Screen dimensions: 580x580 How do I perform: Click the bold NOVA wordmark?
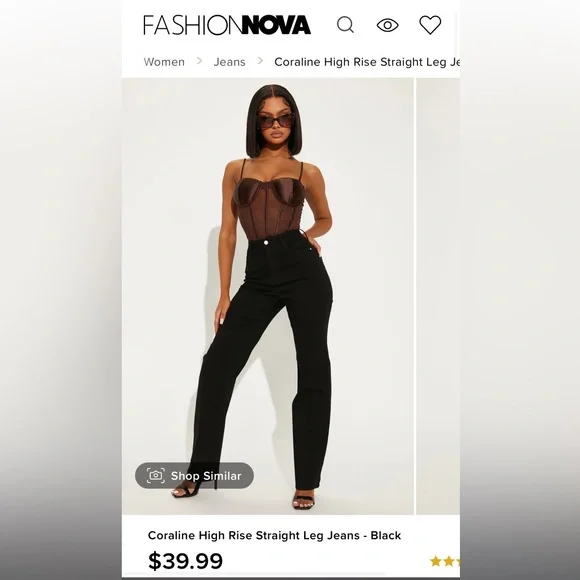(x=276, y=25)
